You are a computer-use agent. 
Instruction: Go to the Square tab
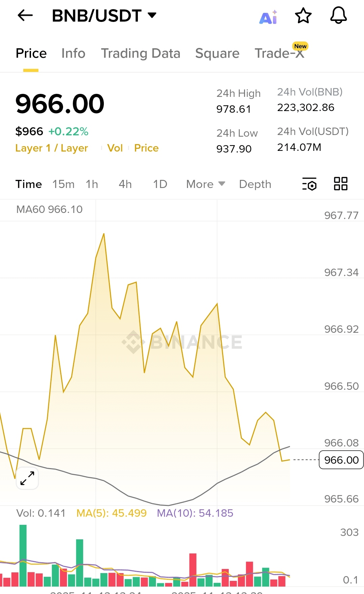217,53
